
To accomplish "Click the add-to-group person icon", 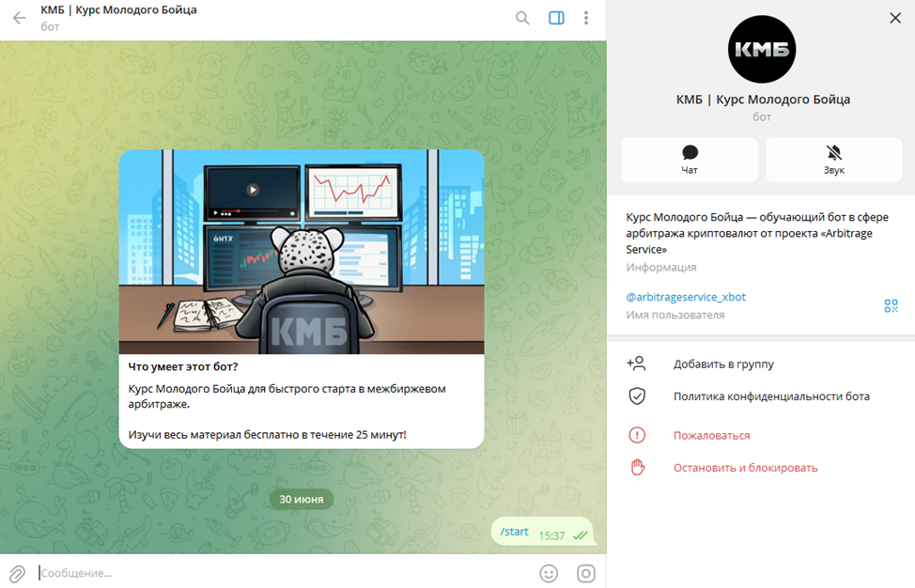I will click(637, 364).
